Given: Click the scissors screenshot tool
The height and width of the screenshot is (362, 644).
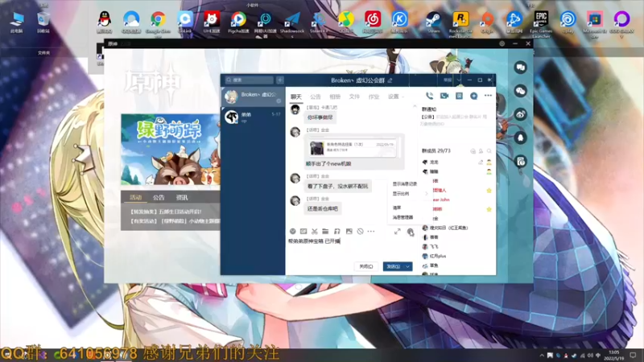Looking at the screenshot, I should [x=314, y=232].
